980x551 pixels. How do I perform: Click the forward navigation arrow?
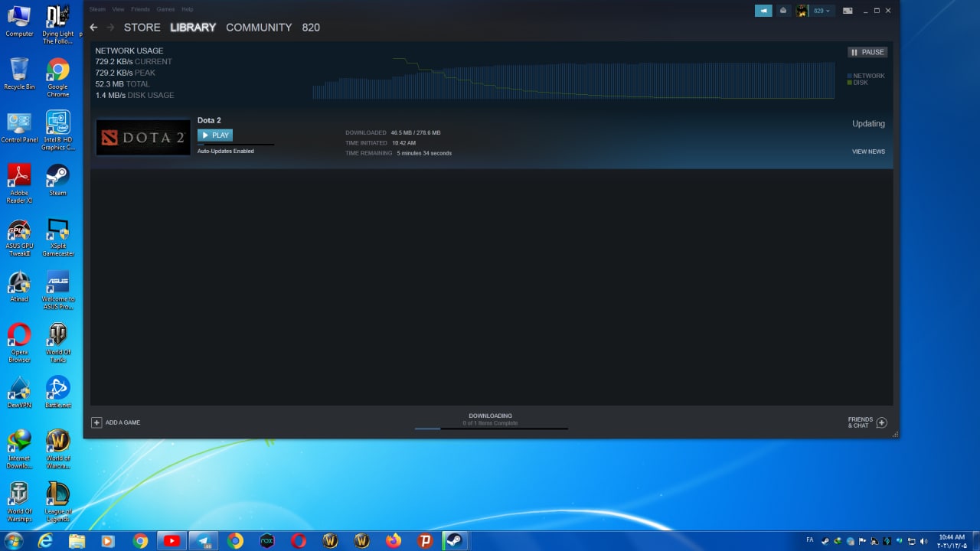[x=110, y=28]
